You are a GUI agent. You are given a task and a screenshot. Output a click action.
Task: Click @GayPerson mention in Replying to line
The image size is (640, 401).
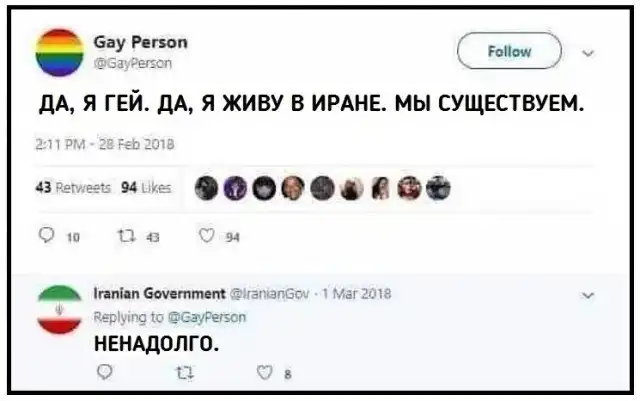207,317
